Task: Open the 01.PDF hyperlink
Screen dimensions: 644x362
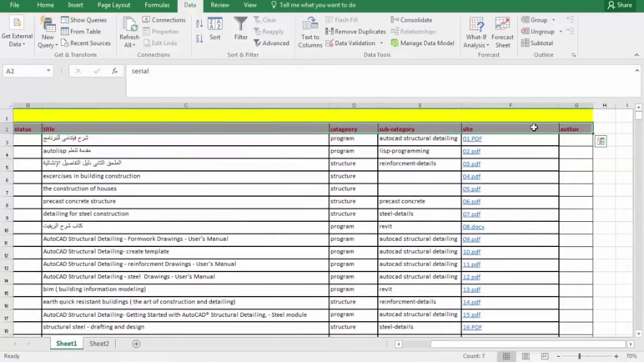Action: tap(472, 139)
